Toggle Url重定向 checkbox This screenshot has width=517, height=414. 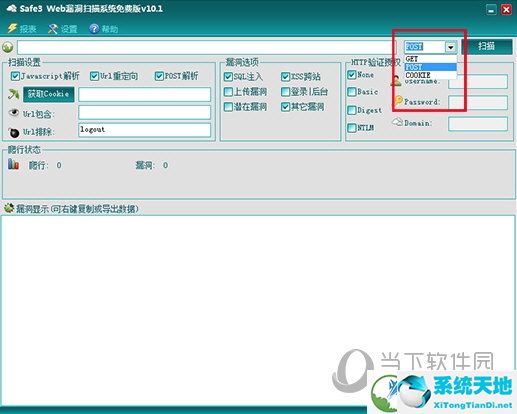point(94,76)
